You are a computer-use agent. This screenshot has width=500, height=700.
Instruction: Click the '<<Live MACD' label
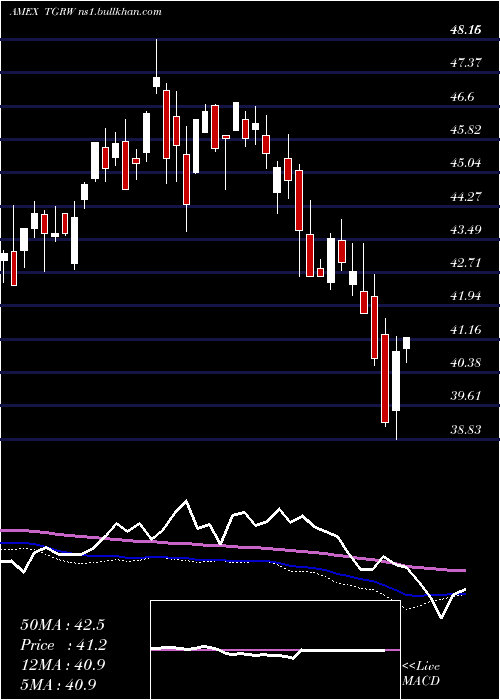[x=421, y=673]
